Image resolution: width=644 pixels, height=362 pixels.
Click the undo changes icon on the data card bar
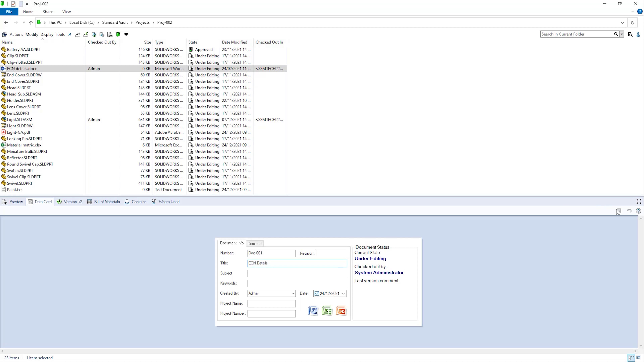click(x=629, y=211)
